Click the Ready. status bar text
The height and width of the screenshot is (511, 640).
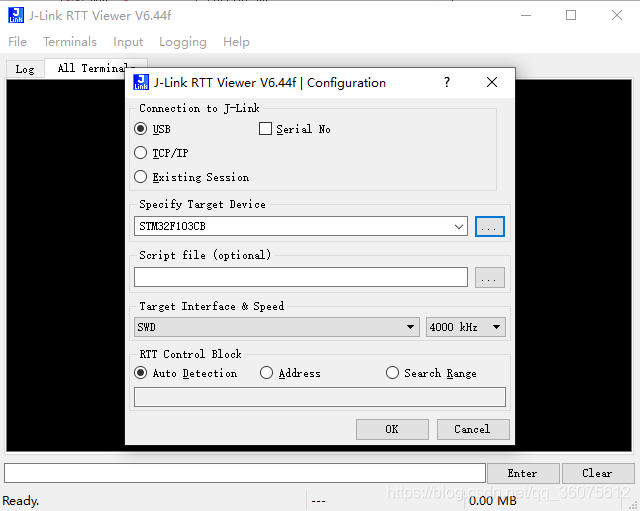click(20, 501)
